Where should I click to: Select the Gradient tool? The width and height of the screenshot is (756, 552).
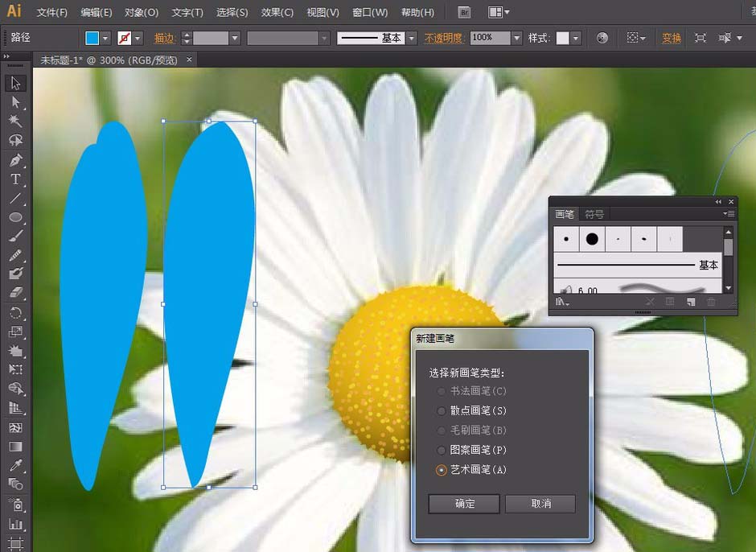(x=15, y=447)
